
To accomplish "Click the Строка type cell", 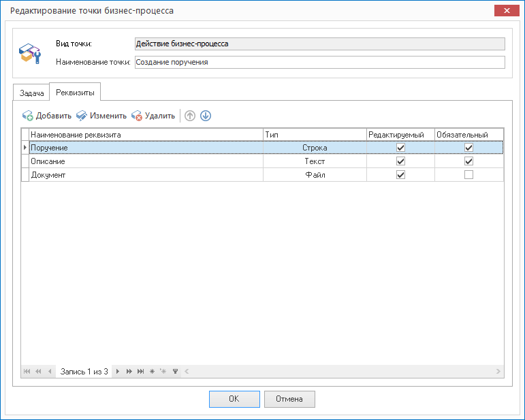I will pyautogui.click(x=315, y=148).
